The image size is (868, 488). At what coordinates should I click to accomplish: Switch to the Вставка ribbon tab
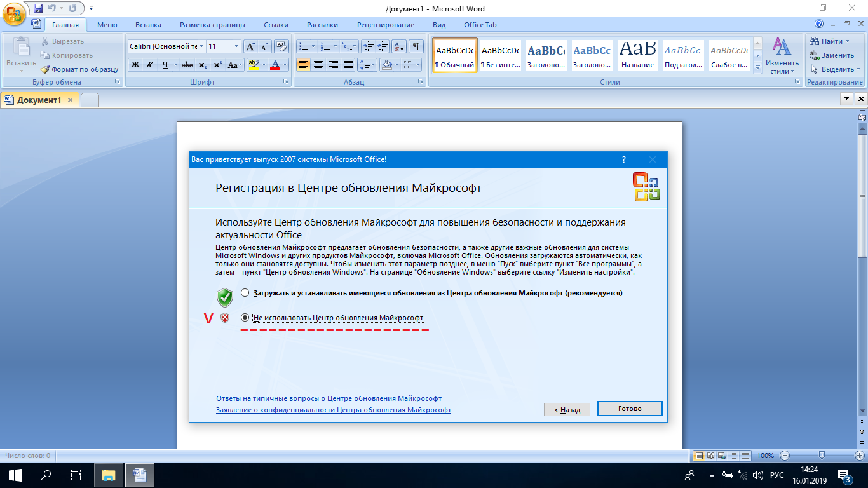148,25
